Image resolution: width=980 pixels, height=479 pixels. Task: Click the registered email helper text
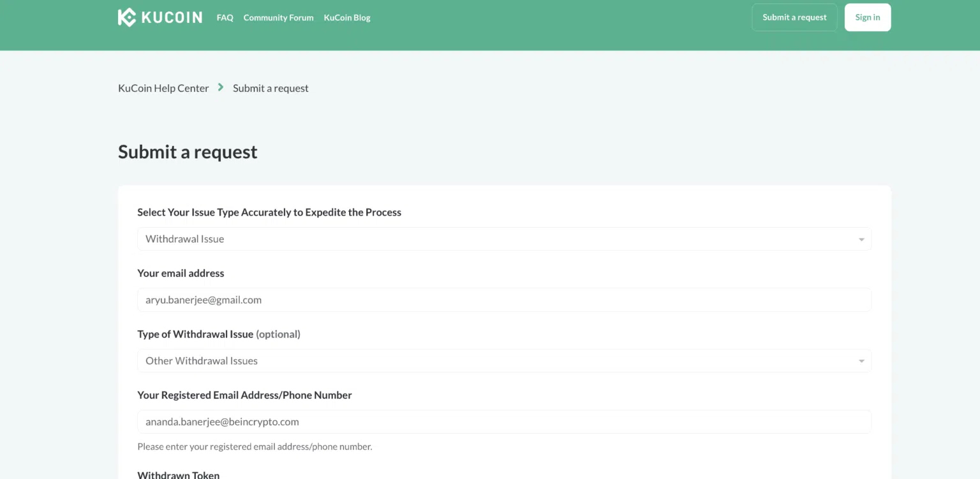tap(255, 446)
